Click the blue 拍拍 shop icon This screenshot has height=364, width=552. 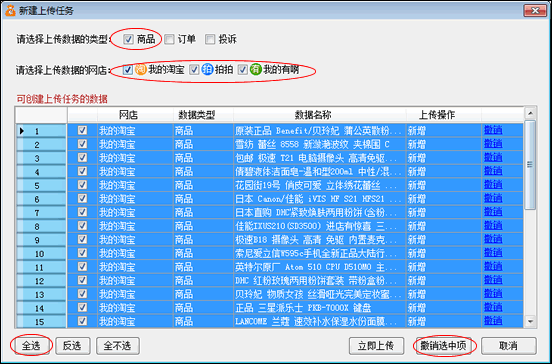click(207, 70)
